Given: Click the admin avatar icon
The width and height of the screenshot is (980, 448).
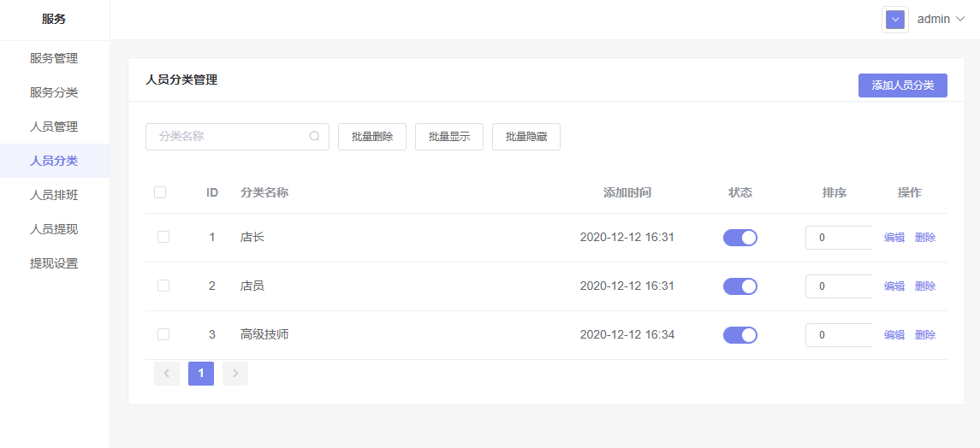Looking at the screenshot, I should point(895,20).
